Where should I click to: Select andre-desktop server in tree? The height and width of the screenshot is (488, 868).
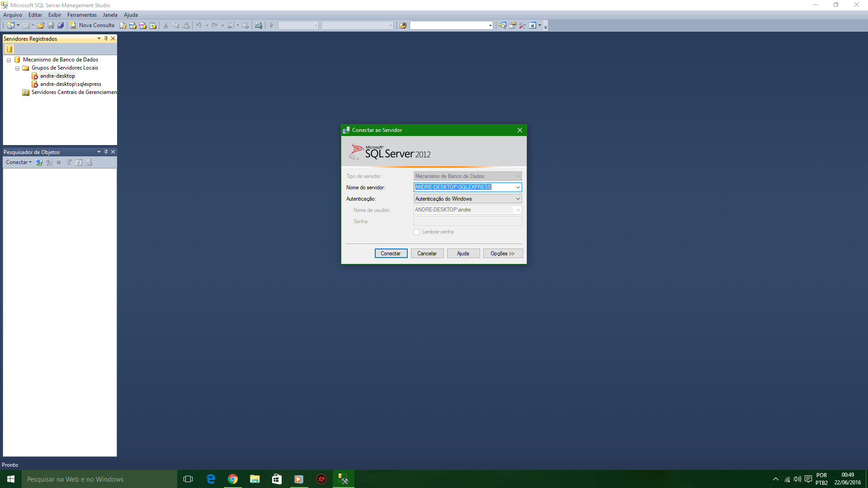click(57, 76)
